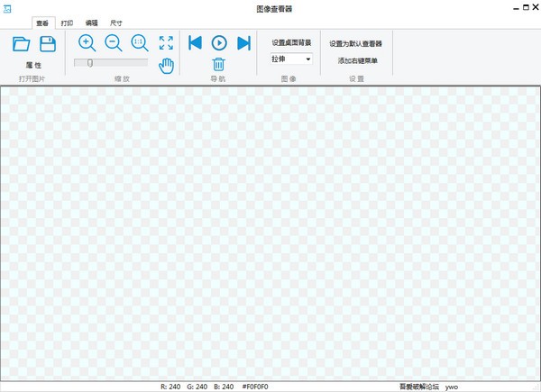Click the zoom out magnifier
The height and width of the screenshot is (392, 541).
pyautogui.click(x=114, y=42)
